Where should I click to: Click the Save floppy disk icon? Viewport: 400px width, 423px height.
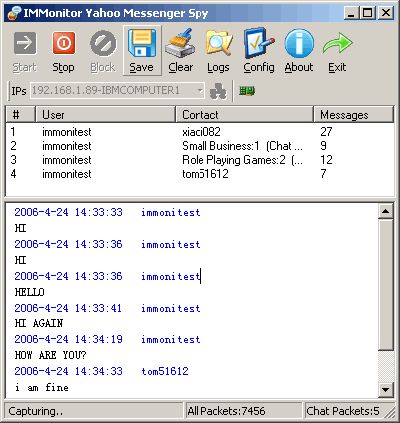[x=142, y=43]
